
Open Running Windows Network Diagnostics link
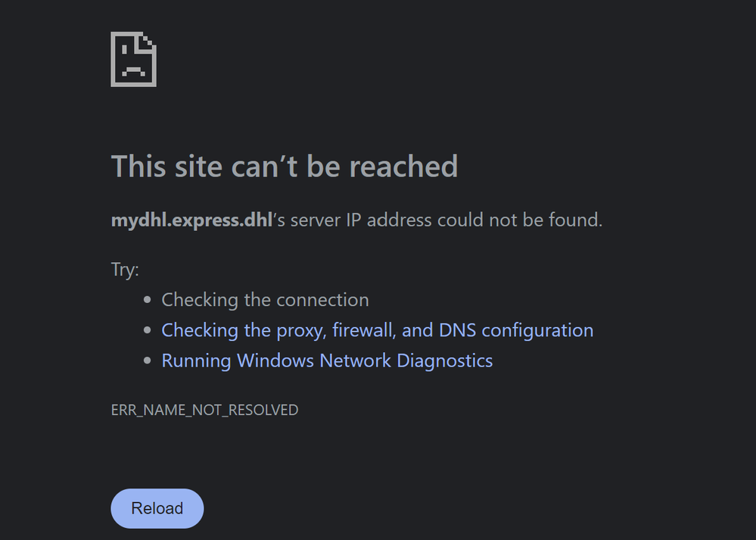327,361
